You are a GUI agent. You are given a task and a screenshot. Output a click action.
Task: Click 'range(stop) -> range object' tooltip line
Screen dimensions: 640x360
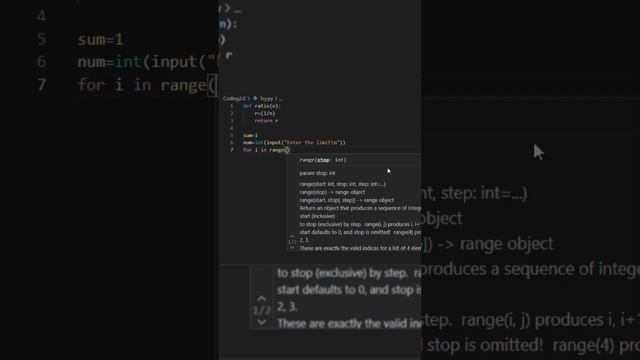pos(332,192)
